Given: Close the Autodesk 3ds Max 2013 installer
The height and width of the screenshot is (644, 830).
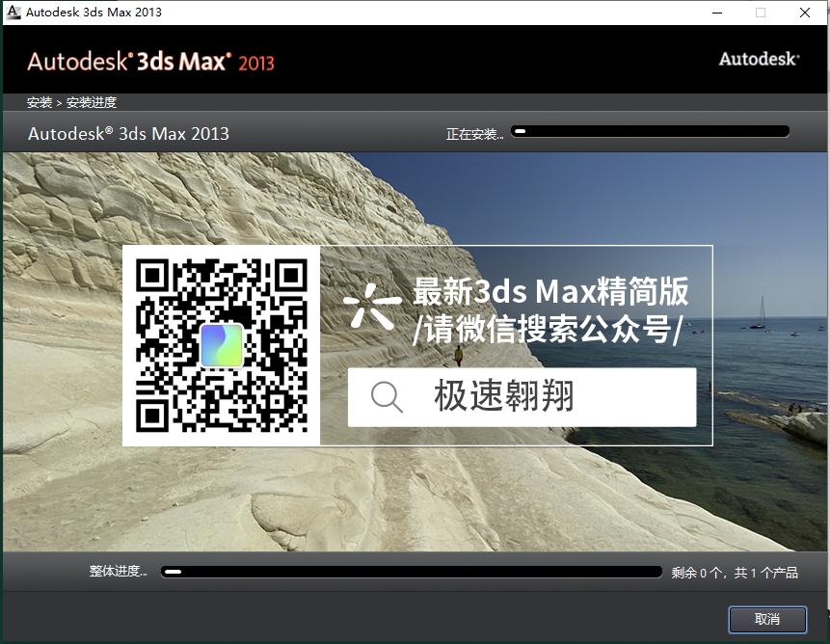Looking at the screenshot, I should [x=805, y=13].
